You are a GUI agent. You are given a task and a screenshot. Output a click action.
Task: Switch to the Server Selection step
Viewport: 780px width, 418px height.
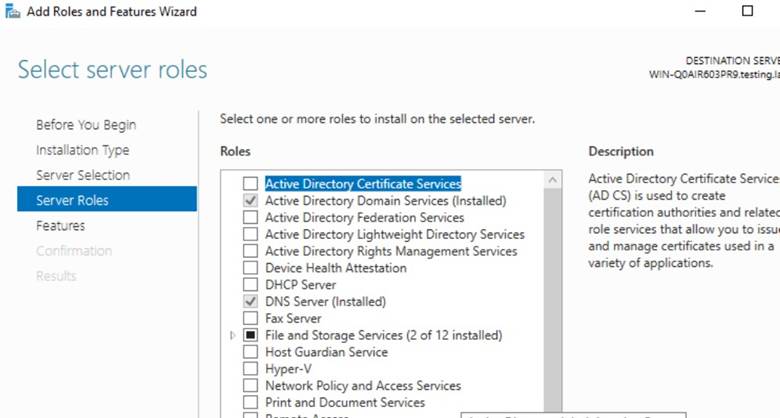click(x=83, y=175)
